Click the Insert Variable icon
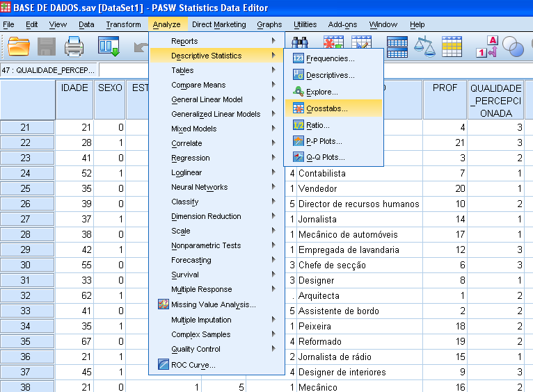This screenshot has width=533, height=392. (361, 42)
